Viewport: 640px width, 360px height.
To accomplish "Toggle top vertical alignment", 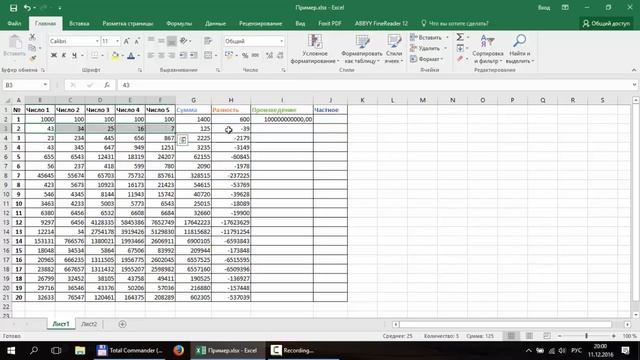I will coord(151,40).
